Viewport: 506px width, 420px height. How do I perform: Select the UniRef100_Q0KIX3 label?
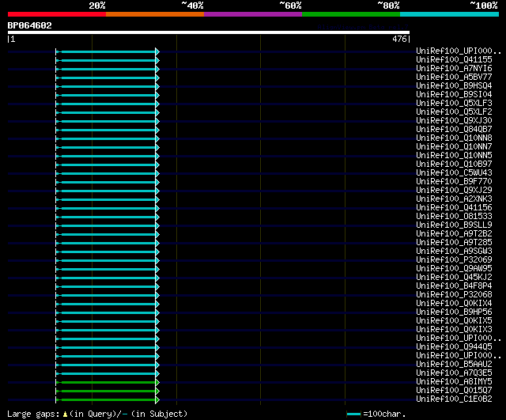tap(454, 330)
